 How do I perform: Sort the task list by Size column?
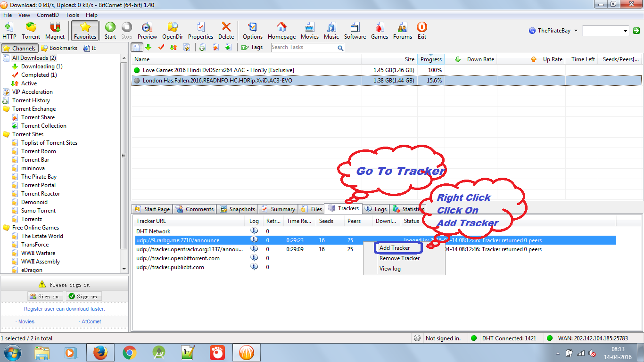point(389,59)
